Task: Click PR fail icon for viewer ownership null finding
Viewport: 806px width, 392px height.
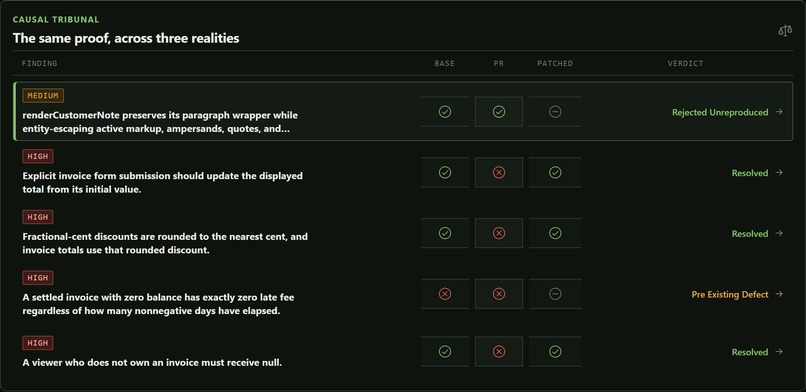Action: click(x=499, y=351)
